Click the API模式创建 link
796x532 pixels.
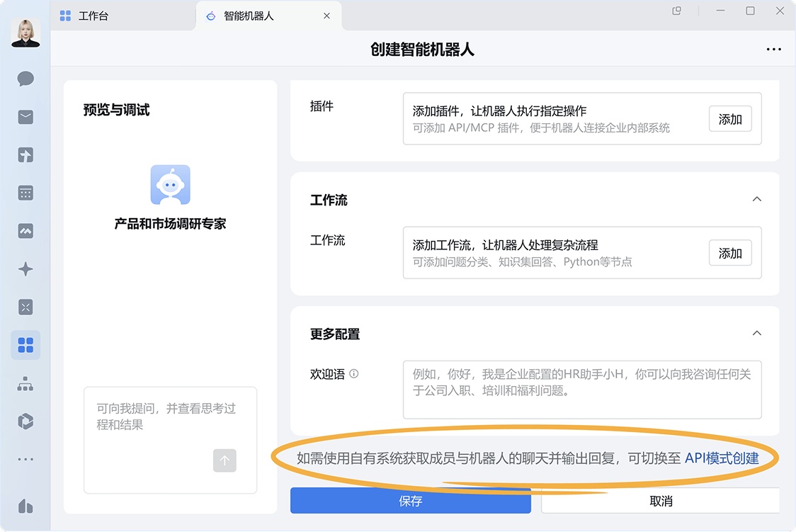pyautogui.click(x=721, y=458)
